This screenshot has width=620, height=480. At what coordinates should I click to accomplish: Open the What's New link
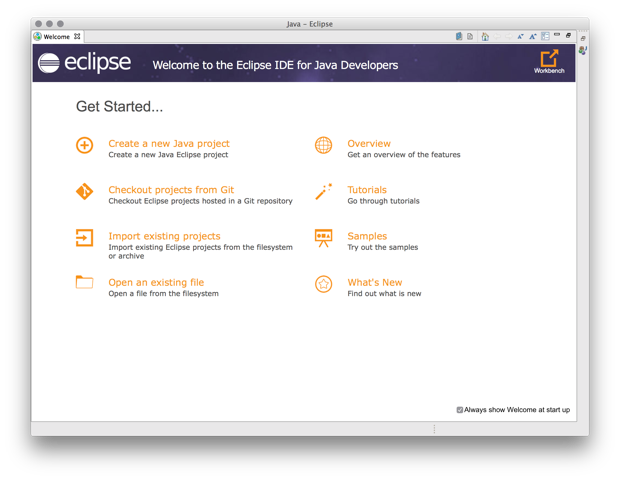(375, 282)
